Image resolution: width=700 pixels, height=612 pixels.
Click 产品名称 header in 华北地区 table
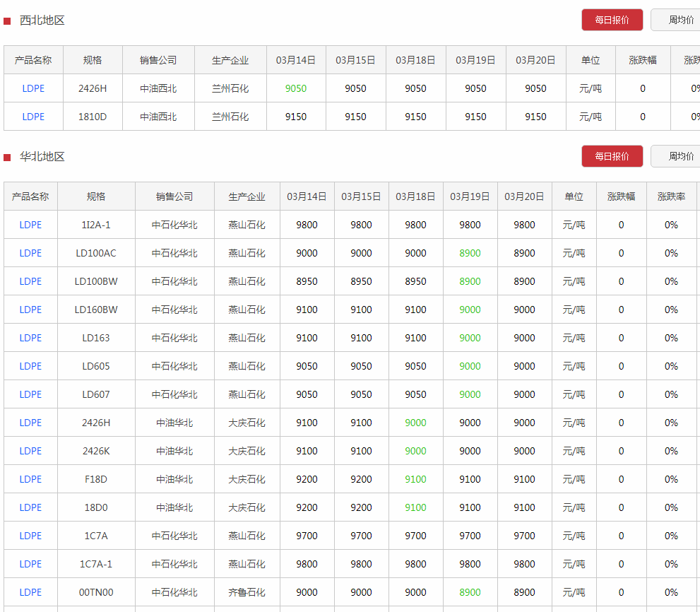30,196
